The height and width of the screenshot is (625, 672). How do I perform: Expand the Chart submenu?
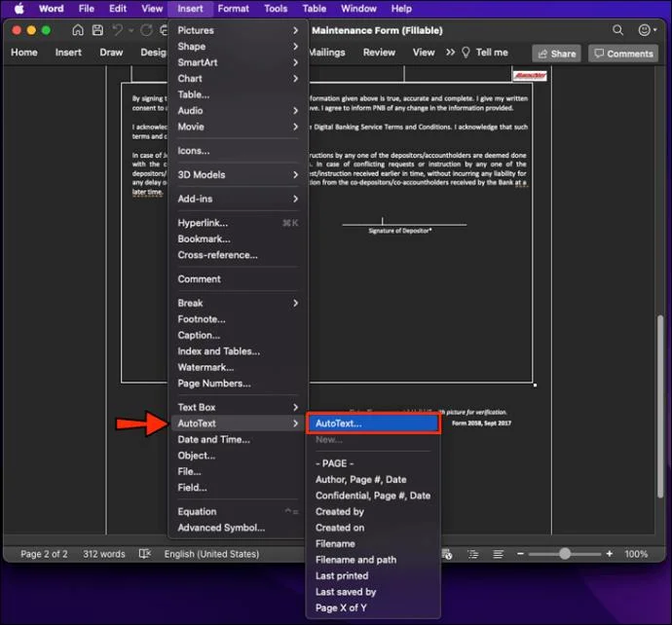[238, 79]
